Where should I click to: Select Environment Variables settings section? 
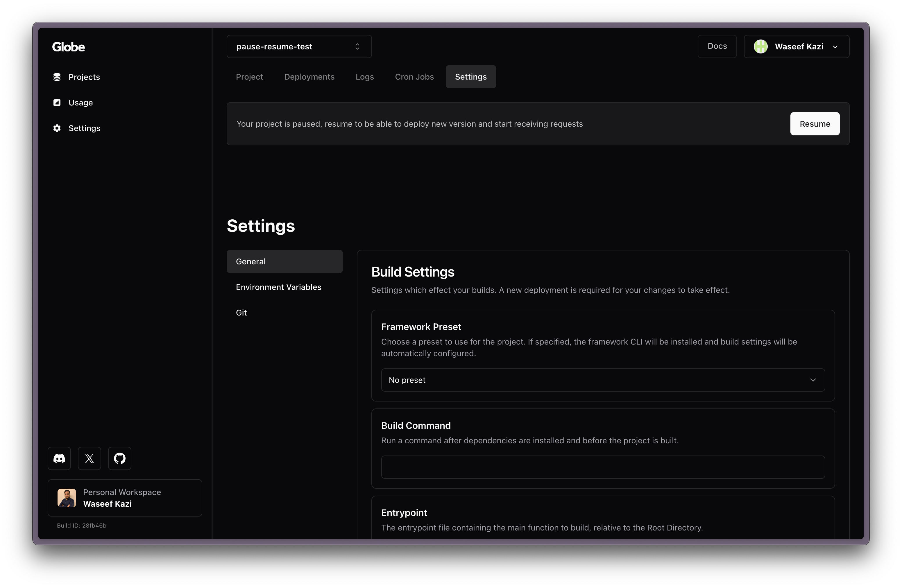(x=278, y=287)
